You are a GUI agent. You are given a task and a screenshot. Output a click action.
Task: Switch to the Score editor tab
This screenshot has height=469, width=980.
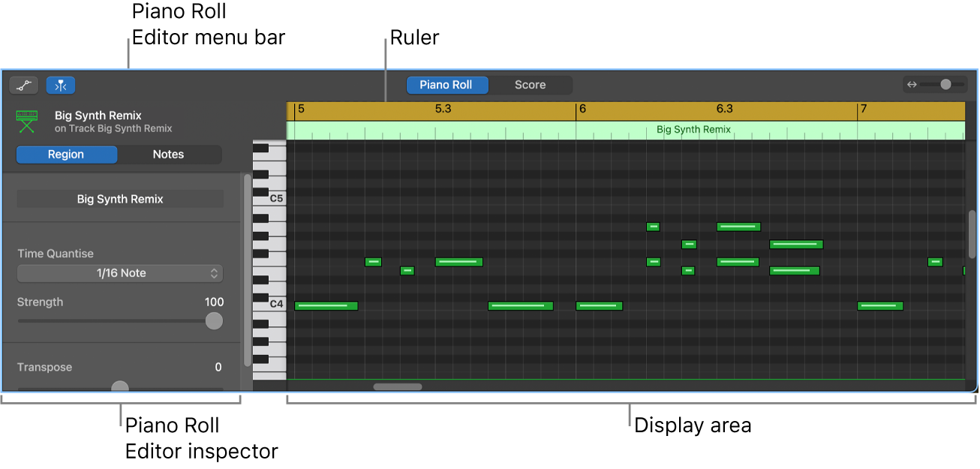[x=531, y=85]
